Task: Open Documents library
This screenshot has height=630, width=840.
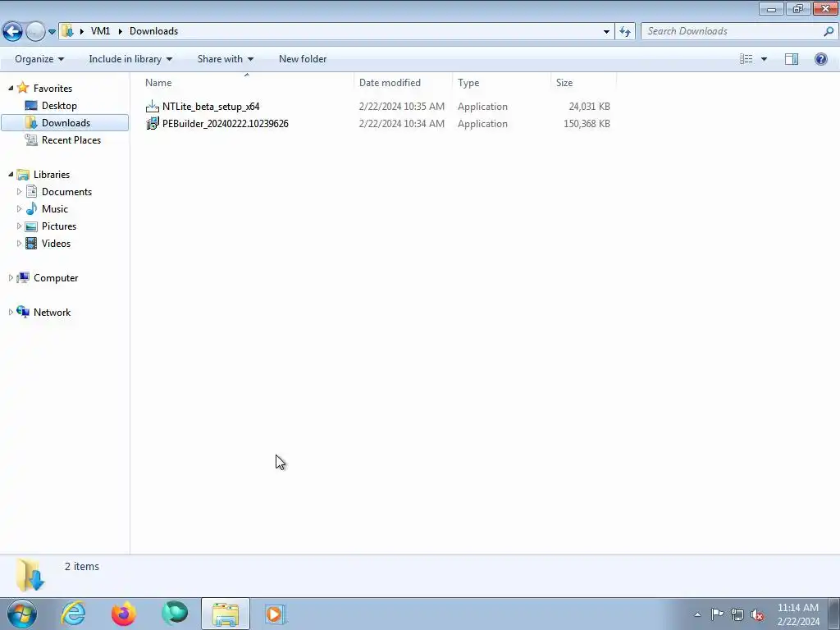Action: click(66, 192)
